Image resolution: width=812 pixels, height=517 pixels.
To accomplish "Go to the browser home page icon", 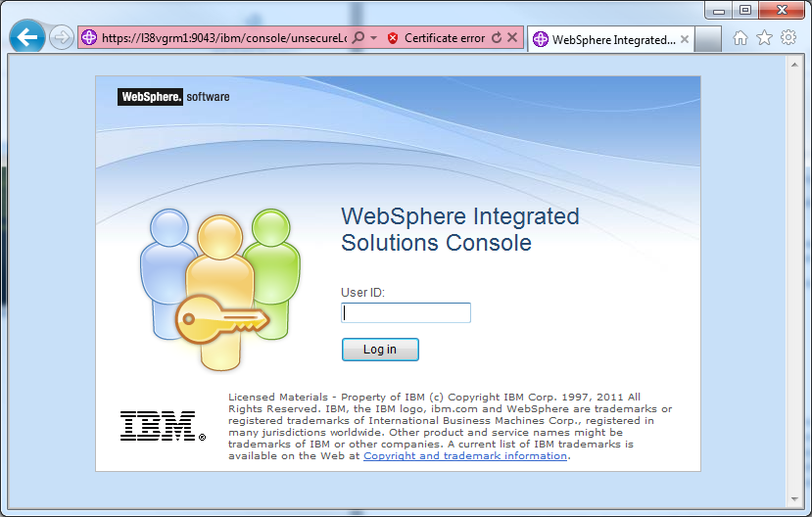I will click(740, 38).
